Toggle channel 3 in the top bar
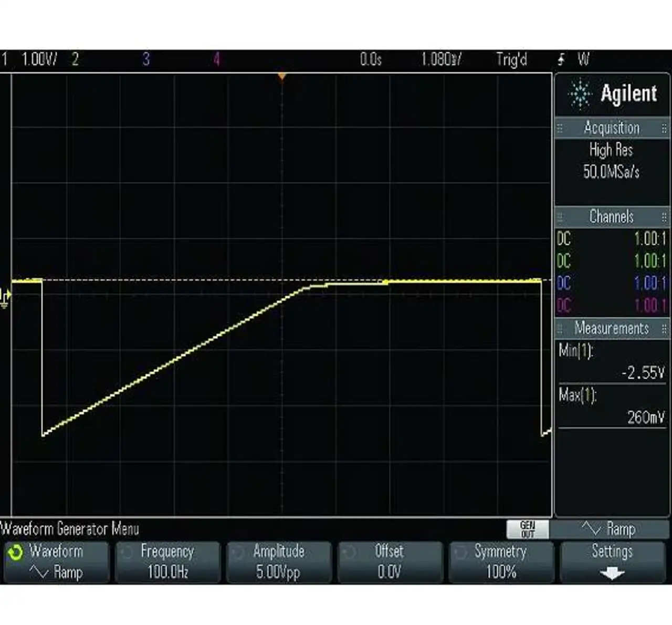The height and width of the screenshot is (625, 672). click(x=146, y=59)
